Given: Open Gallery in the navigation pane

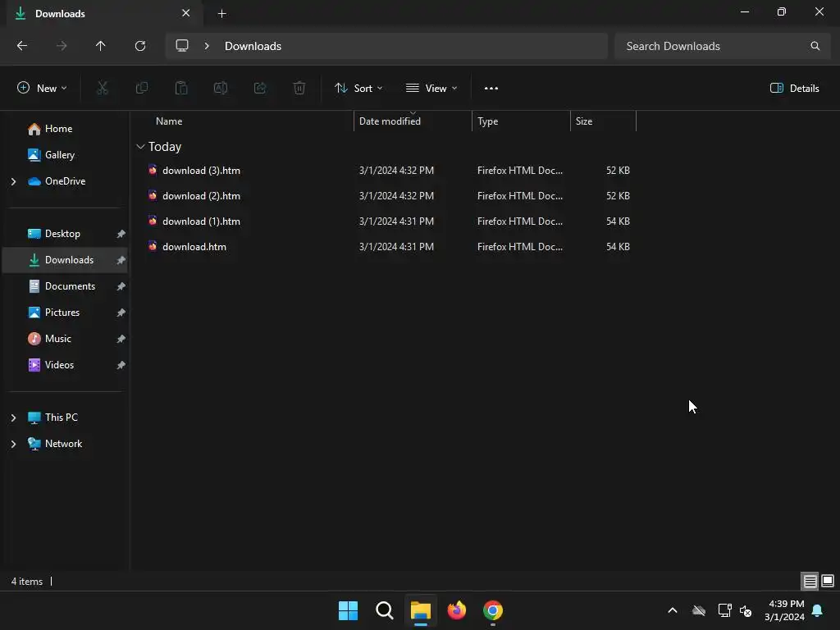Looking at the screenshot, I should [x=59, y=155].
